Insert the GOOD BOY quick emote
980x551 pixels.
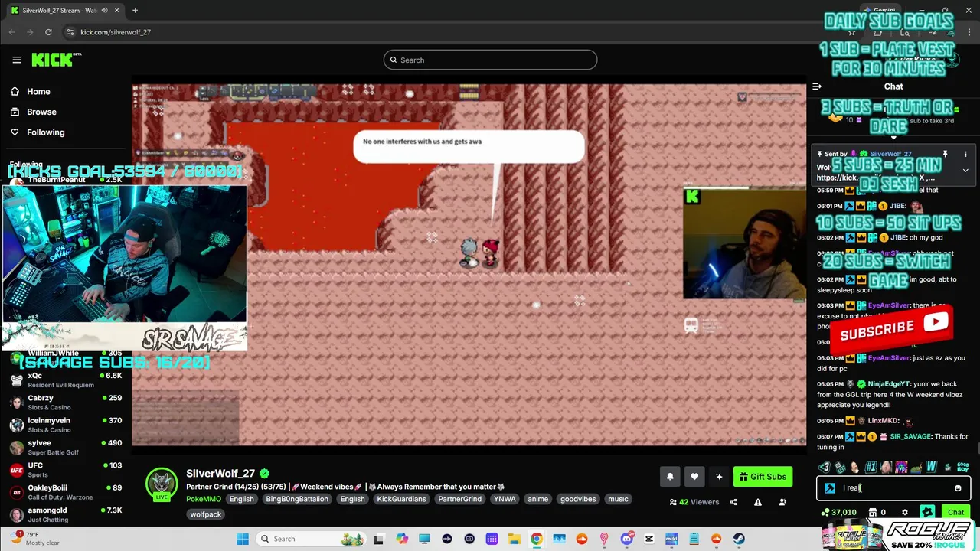pyautogui.click(x=962, y=467)
